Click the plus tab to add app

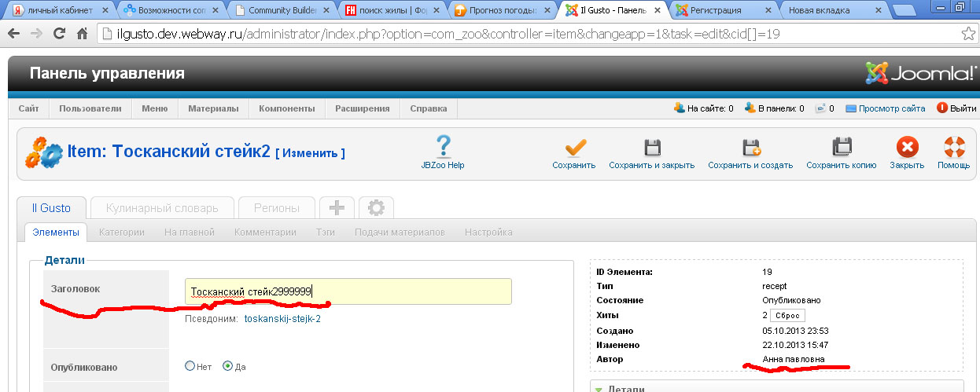click(337, 208)
